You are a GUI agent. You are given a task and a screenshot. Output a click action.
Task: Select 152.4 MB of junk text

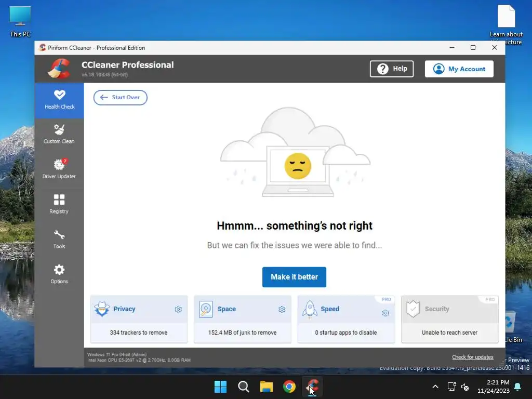tap(242, 332)
